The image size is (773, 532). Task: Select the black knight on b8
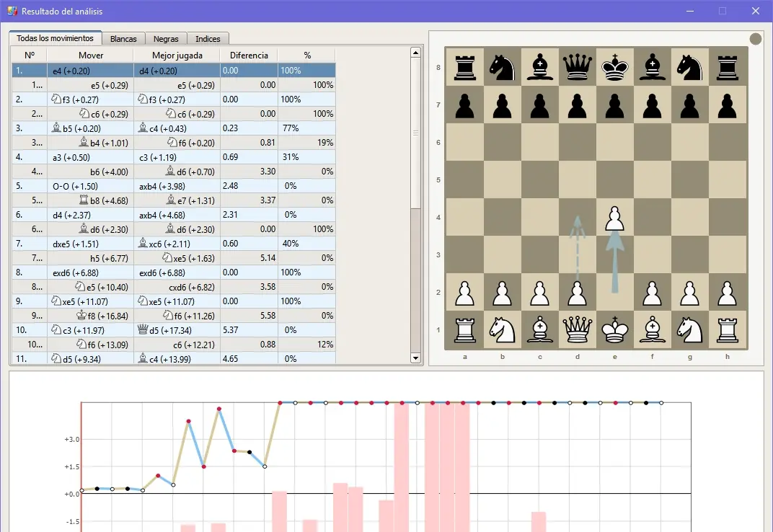(x=503, y=67)
